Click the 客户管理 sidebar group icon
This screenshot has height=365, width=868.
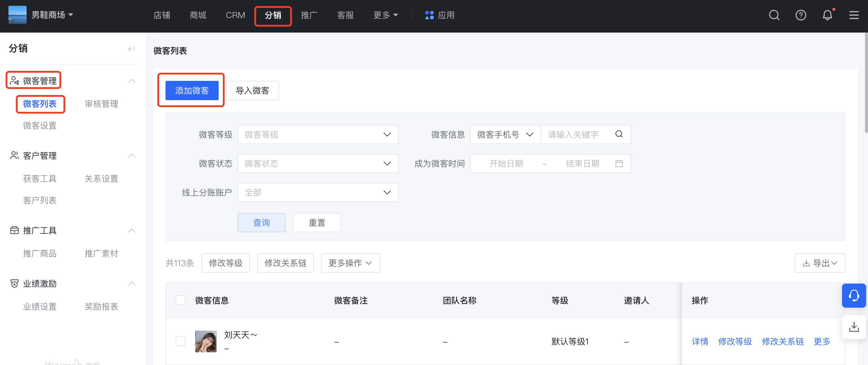14,155
